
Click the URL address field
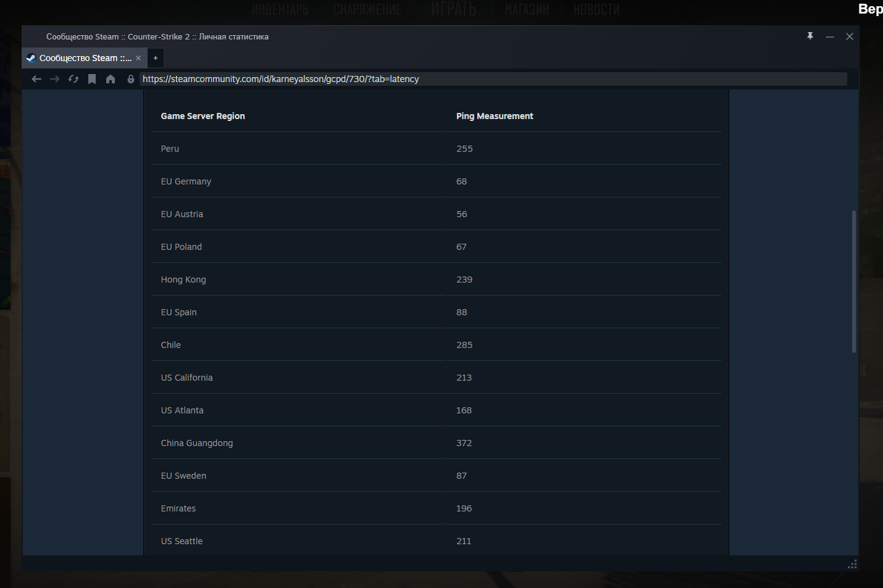(494, 79)
